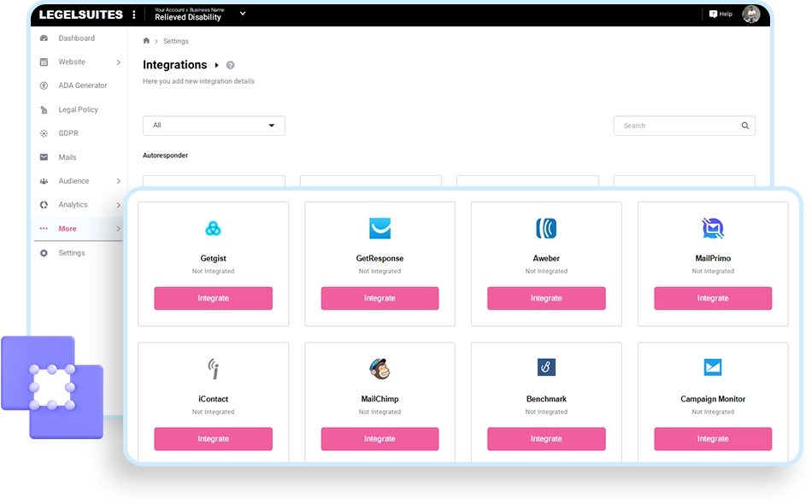Click Integrate under MailPrimo
This screenshot has height=504, width=812.
click(x=713, y=299)
